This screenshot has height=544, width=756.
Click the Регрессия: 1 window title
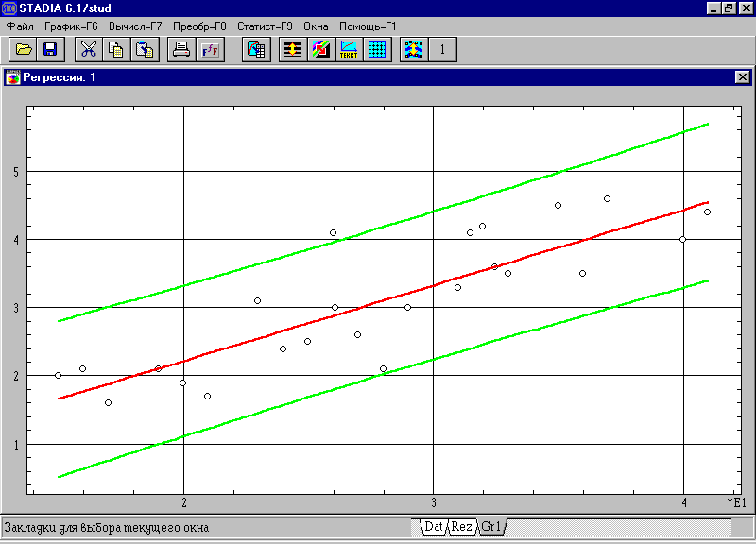click(x=60, y=77)
